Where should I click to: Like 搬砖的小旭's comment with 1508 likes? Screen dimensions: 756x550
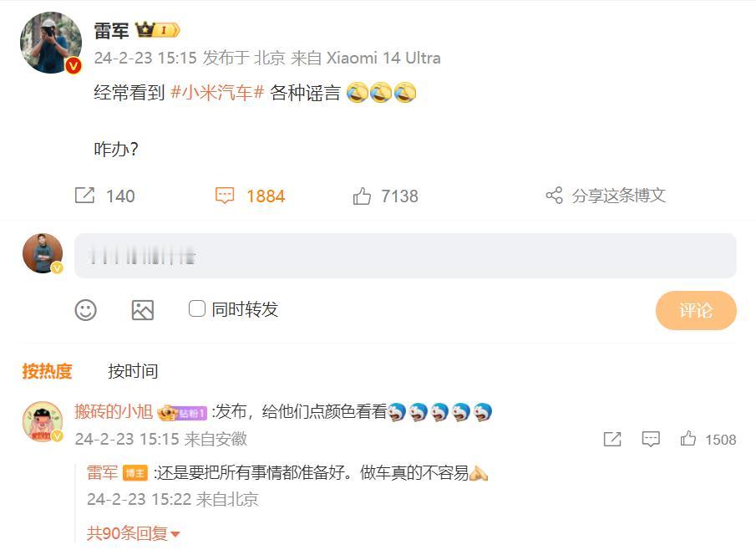coord(688,439)
